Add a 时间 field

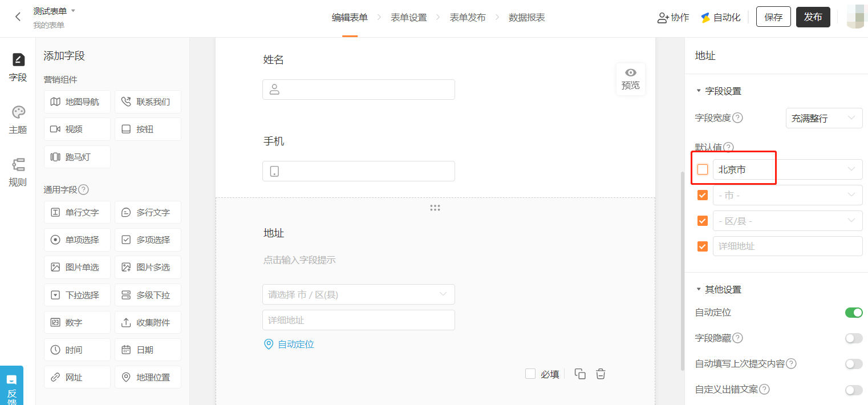pos(77,350)
